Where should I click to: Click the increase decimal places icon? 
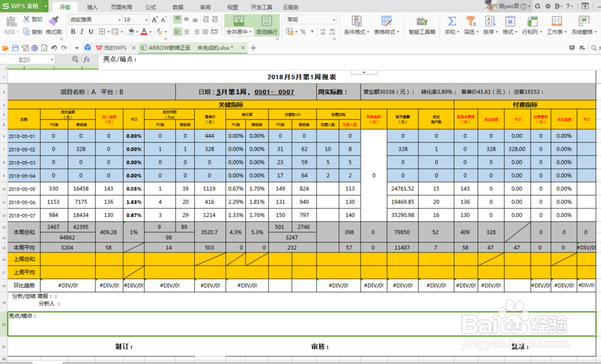[323, 32]
